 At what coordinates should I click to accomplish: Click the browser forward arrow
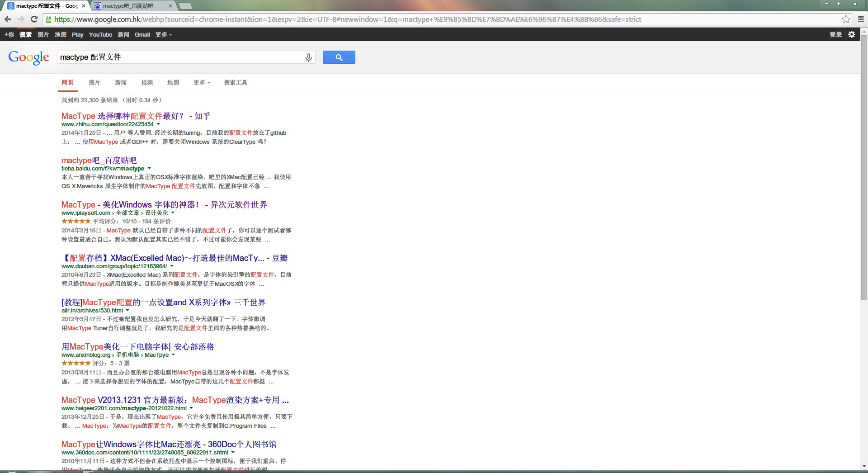[21, 19]
